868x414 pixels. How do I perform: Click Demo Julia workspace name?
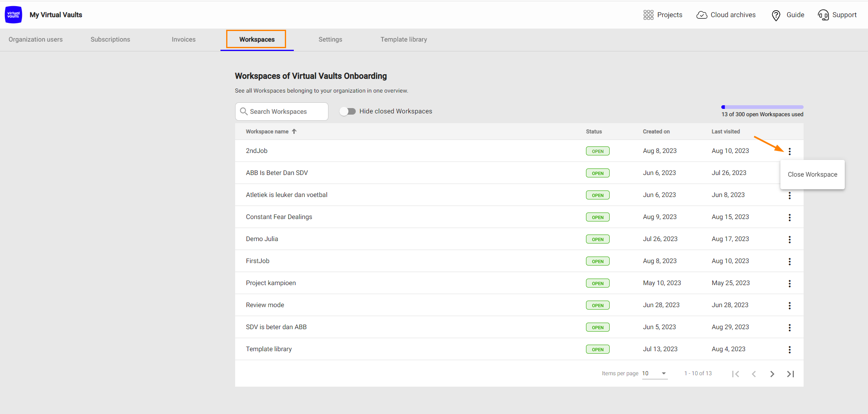pyautogui.click(x=262, y=239)
